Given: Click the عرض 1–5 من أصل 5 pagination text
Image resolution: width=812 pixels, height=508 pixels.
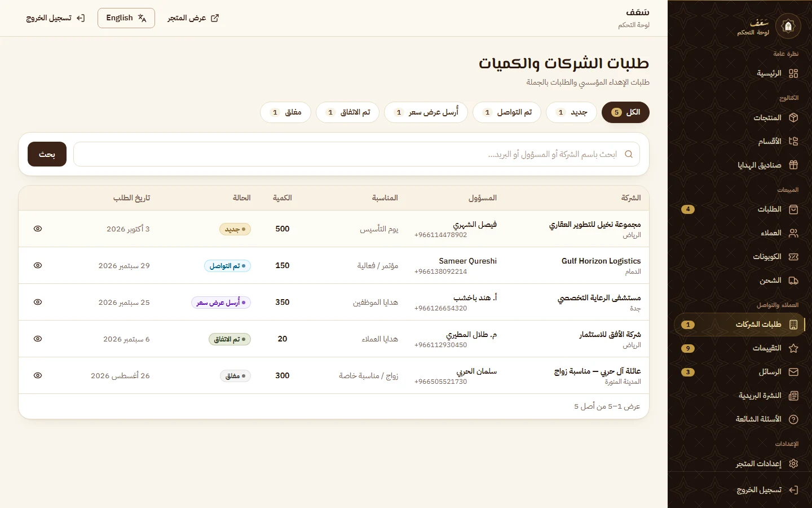Looking at the screenshot, I should point(607,406).
